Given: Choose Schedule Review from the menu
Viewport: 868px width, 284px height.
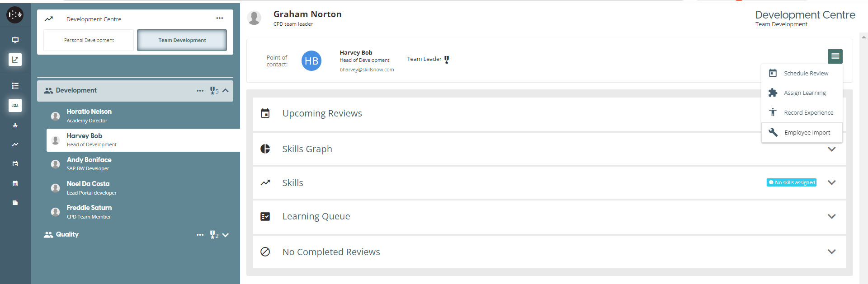Looking at the screenshot, I should click(806, 73).
